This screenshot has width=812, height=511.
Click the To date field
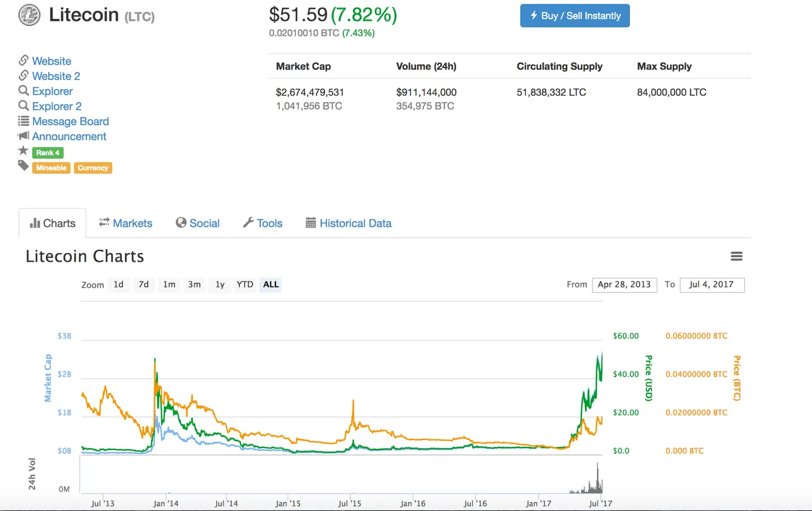[x=712, y=285]
